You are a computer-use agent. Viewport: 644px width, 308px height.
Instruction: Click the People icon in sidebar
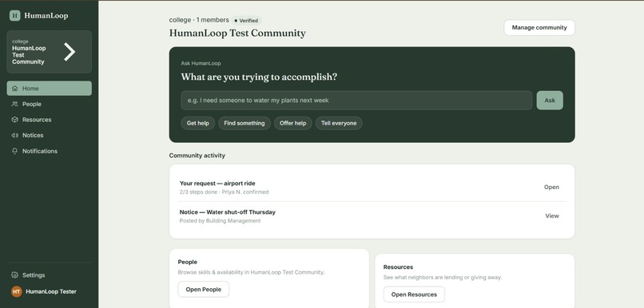[x=15, y=104]
